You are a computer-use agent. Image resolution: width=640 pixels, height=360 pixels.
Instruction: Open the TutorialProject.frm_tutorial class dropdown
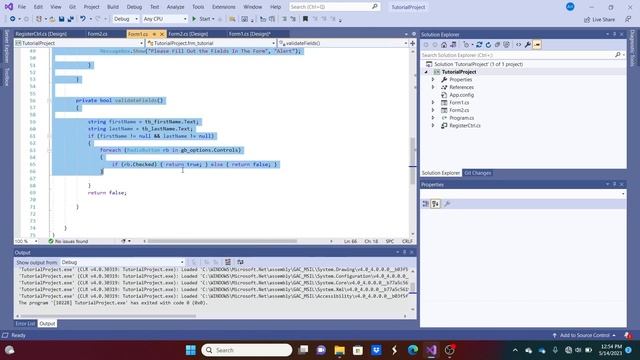pyautogui.click(x=211, y=43)
